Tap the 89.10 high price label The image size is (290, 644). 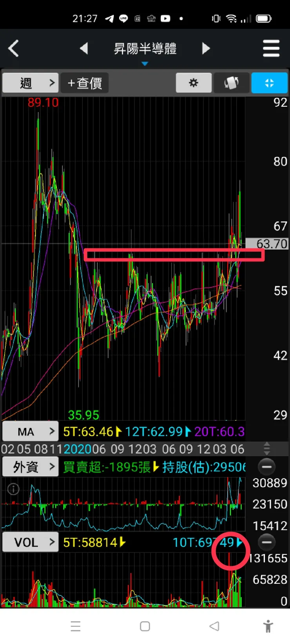pos(43,103)
